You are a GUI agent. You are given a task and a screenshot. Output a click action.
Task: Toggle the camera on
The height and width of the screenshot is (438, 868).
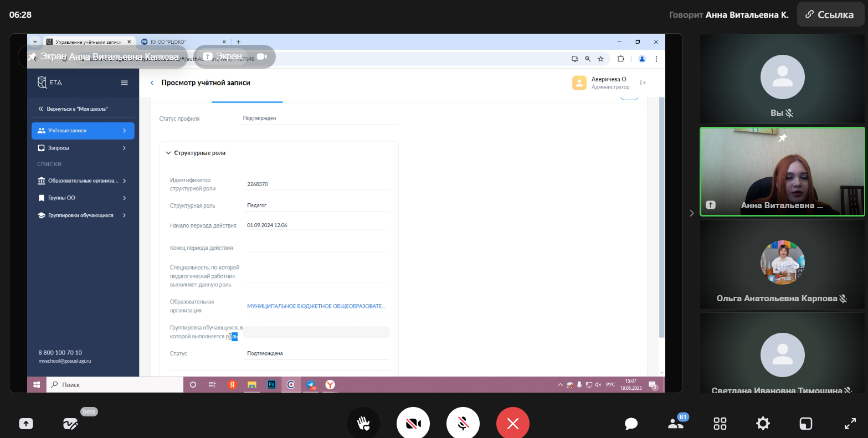pyautogui.click(x=413, y=424)
